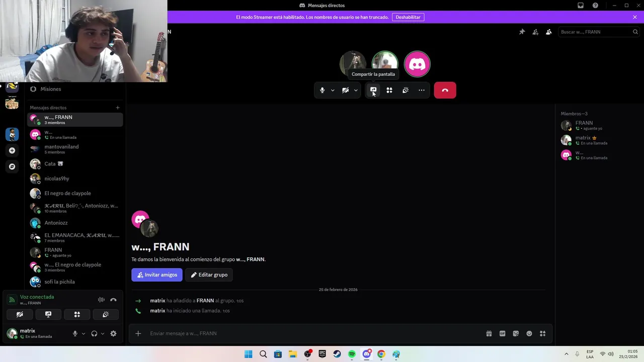Screen dimensions: 644x362
Task: Mute microphone in the user panel
Action: (x=75, y=333)
